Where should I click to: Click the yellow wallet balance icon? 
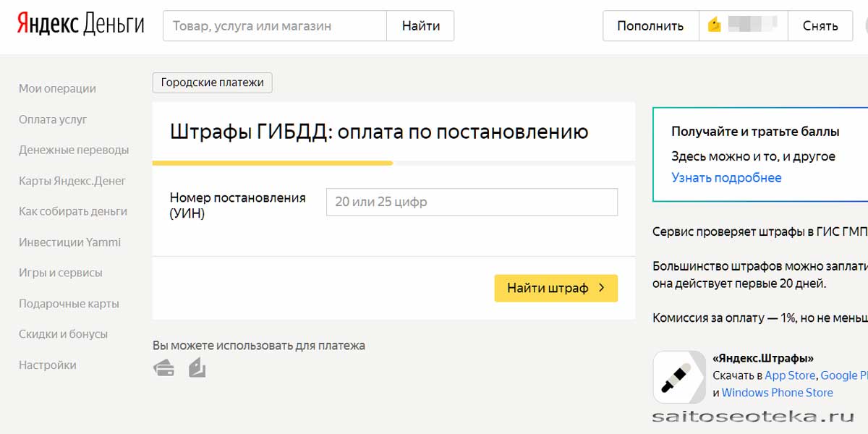(x=715, y=26)
